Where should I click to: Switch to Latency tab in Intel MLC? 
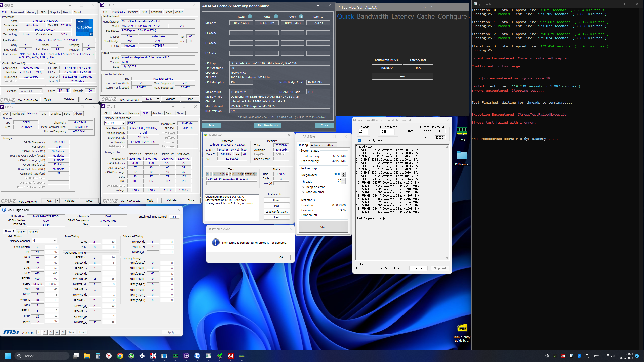click(403, 16)
